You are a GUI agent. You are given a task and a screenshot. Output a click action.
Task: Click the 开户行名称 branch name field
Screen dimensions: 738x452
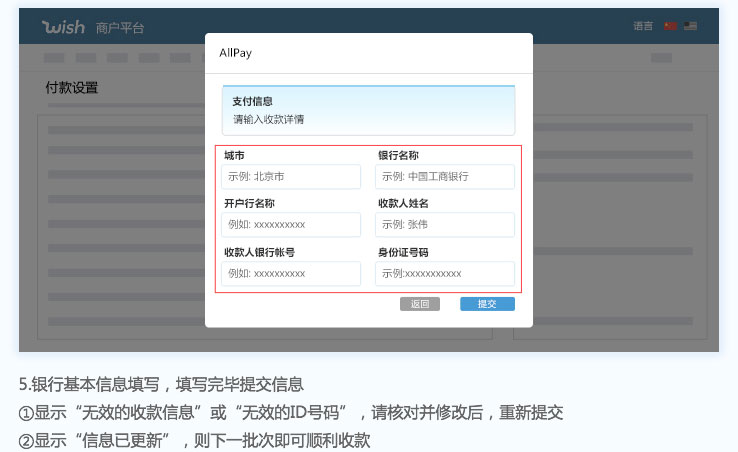click(291, 225)
